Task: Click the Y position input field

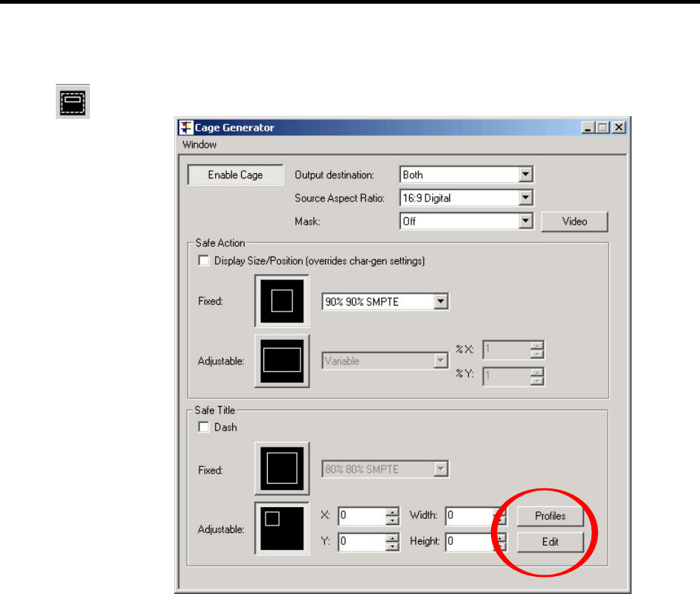Action: pyautogui.click(x=362, y=542)
